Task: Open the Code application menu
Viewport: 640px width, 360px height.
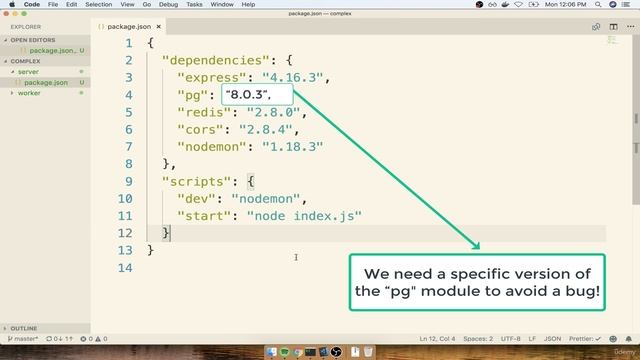Action: pyautogui.click(x=31, y=4)
